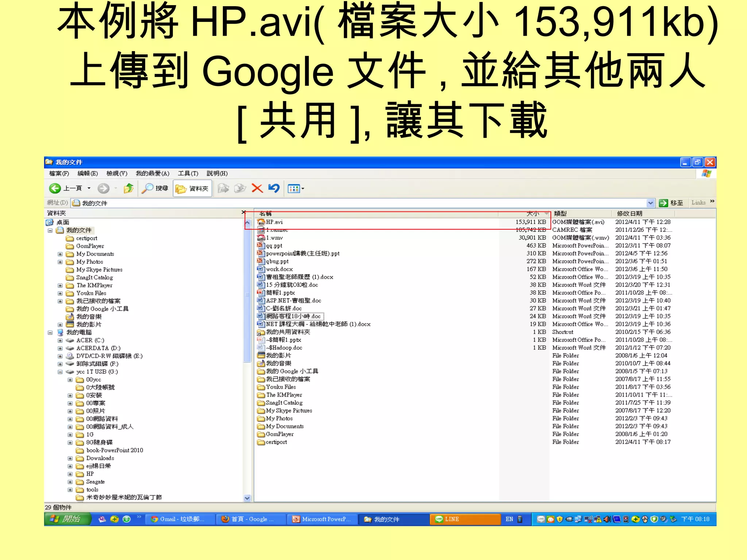Screen dimensions: 747x560
Task: Click the 大小 size column header
Action: click(533, 214)
